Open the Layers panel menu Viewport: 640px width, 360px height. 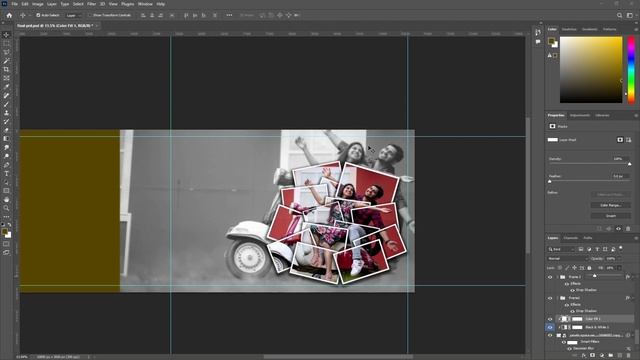coord(636,238)
